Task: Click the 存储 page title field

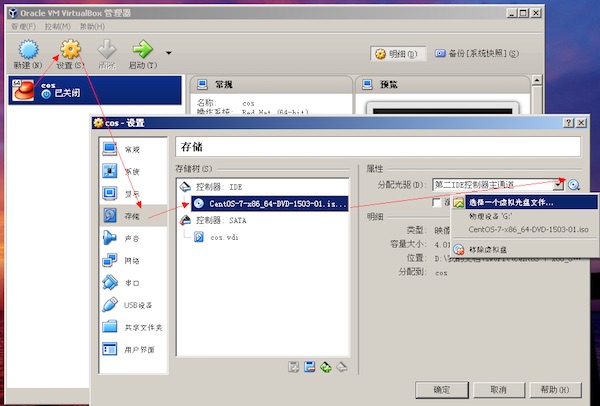Action: tap(378, 147)
